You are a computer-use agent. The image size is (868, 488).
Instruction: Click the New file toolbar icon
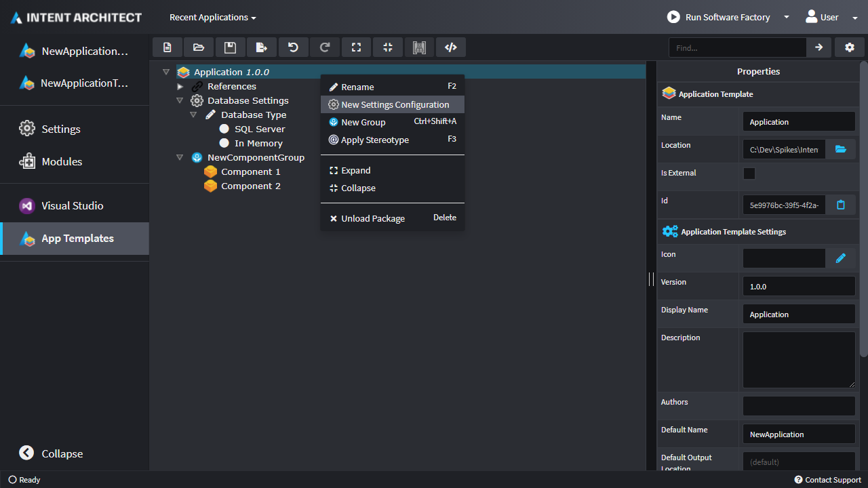point(167,47)
